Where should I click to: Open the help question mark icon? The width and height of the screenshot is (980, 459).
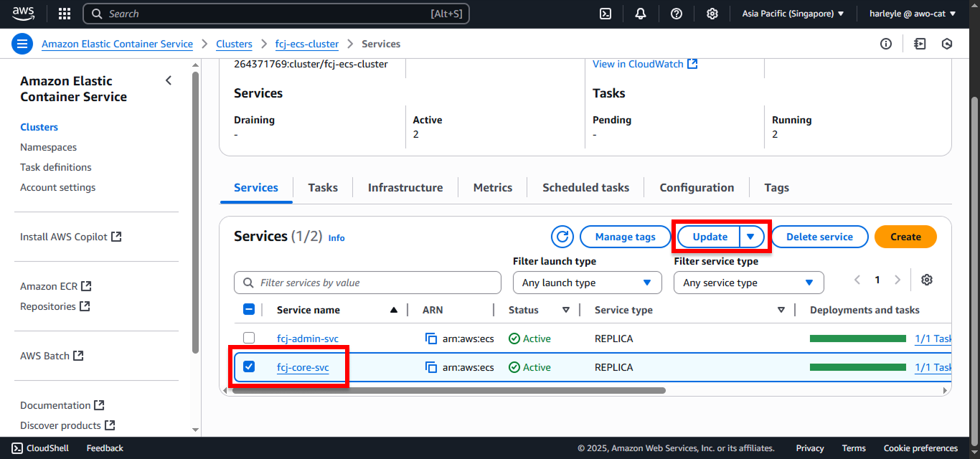677,14
